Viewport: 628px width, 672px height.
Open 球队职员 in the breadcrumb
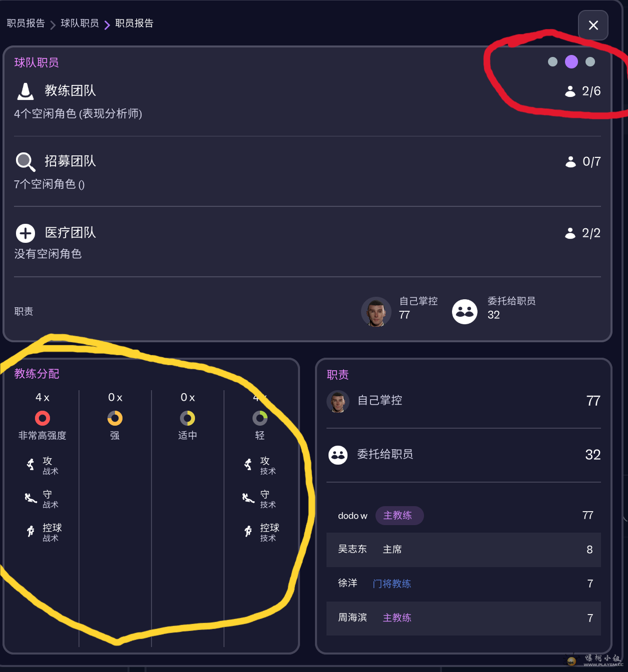click(80, 23)
